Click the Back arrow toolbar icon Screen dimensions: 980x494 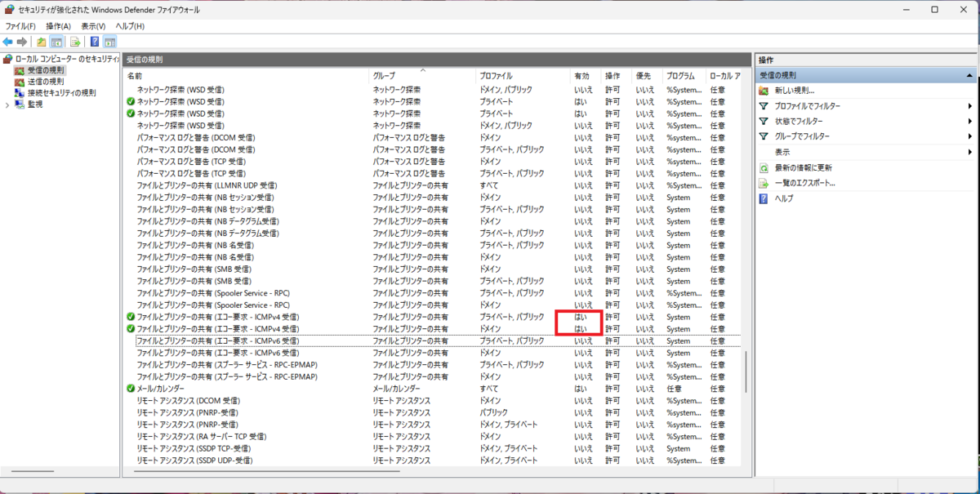8,42
